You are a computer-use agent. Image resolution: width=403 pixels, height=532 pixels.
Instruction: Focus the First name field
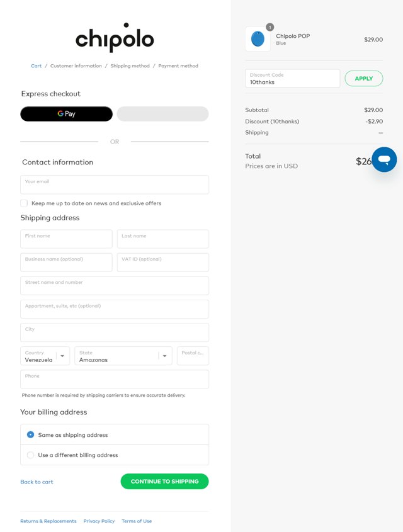67,239
